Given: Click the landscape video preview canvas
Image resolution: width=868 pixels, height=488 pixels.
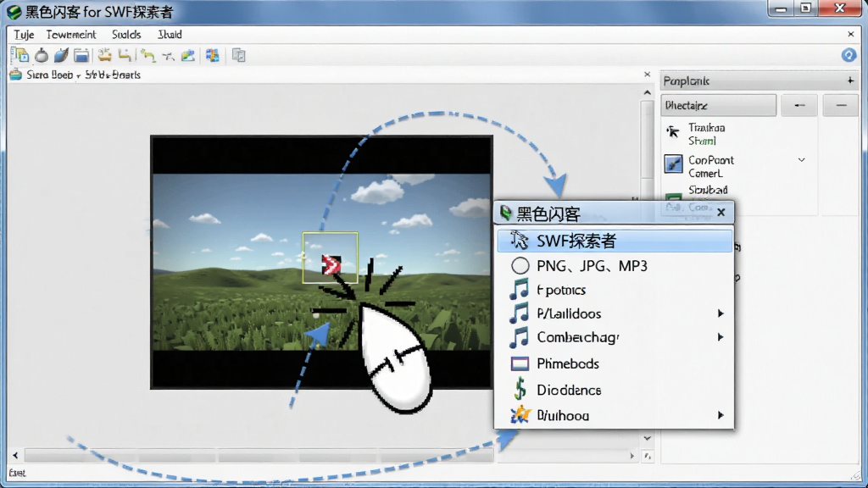Looking at the screenshot, I should click(x=321, y=263).
